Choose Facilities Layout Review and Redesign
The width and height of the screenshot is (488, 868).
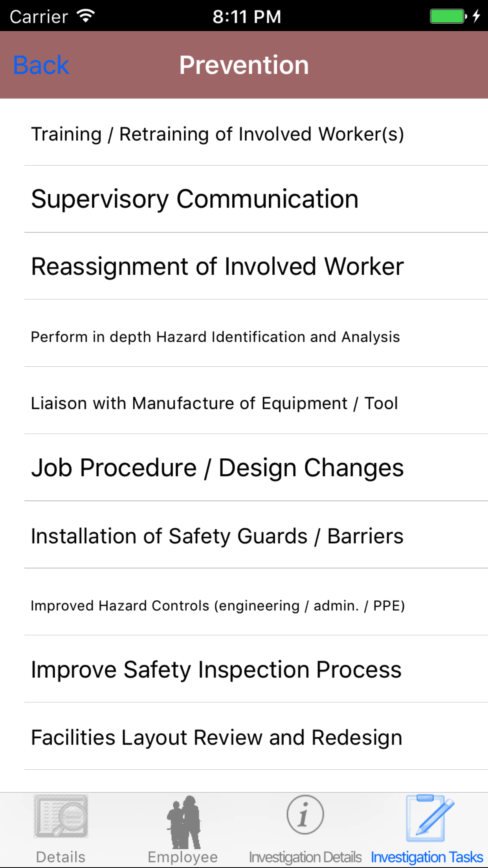216,737
